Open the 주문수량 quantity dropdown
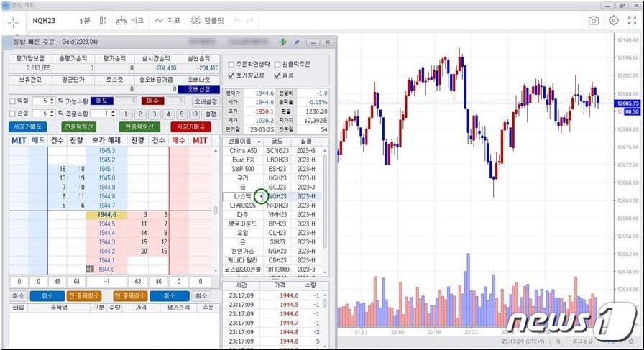The width and height of the screenshot is (644, 350). [x=112, y=114]
